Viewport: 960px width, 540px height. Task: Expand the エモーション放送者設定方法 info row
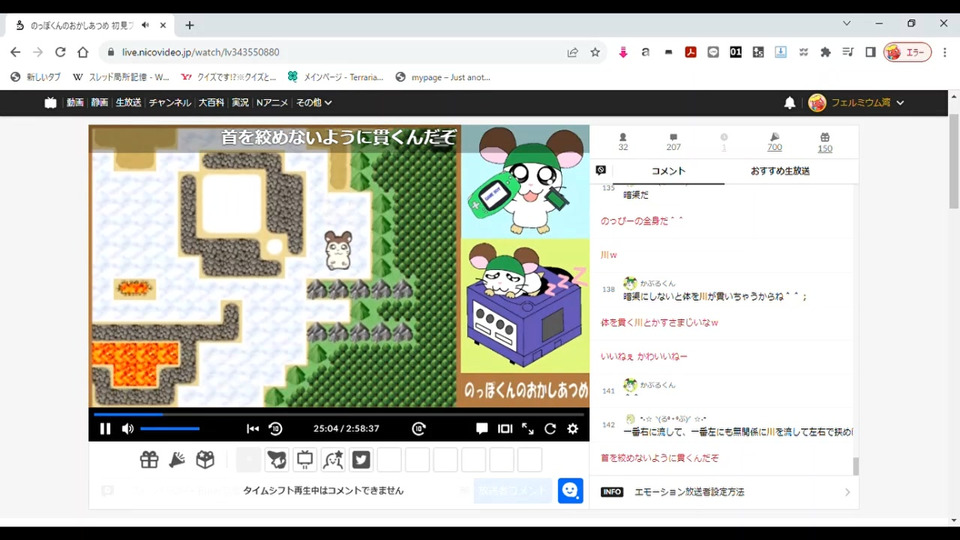(724, 492)
